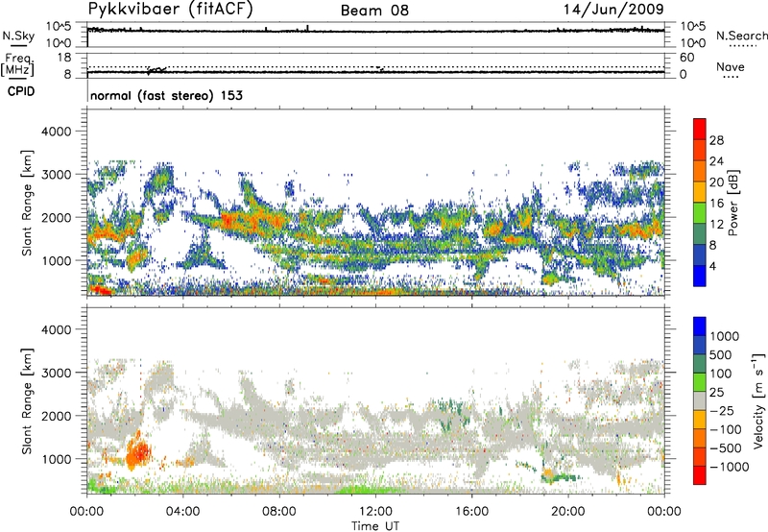
Task: Click the 12:00 time axis tick label
Action: tap(375, 512)
